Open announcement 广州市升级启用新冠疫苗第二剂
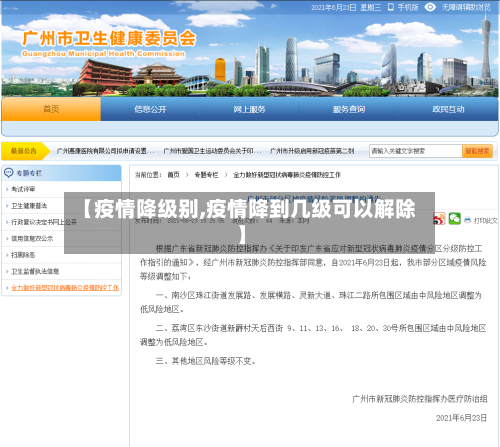 coord(312,151)
